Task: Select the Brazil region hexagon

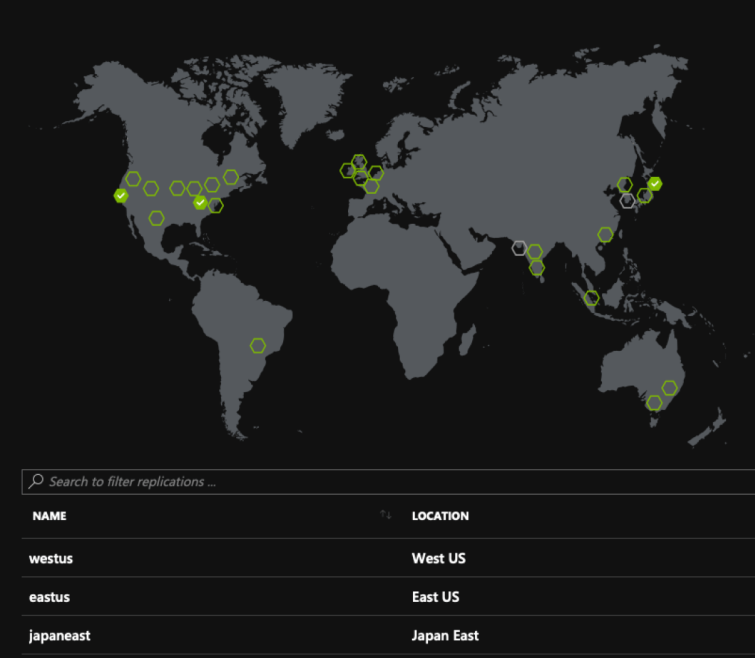Action: (x=258, y=346)
